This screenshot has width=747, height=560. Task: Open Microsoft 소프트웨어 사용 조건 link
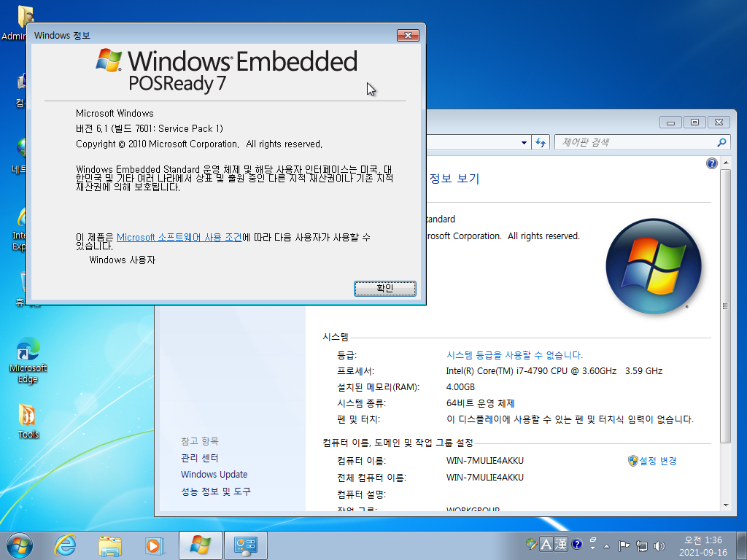179,237
